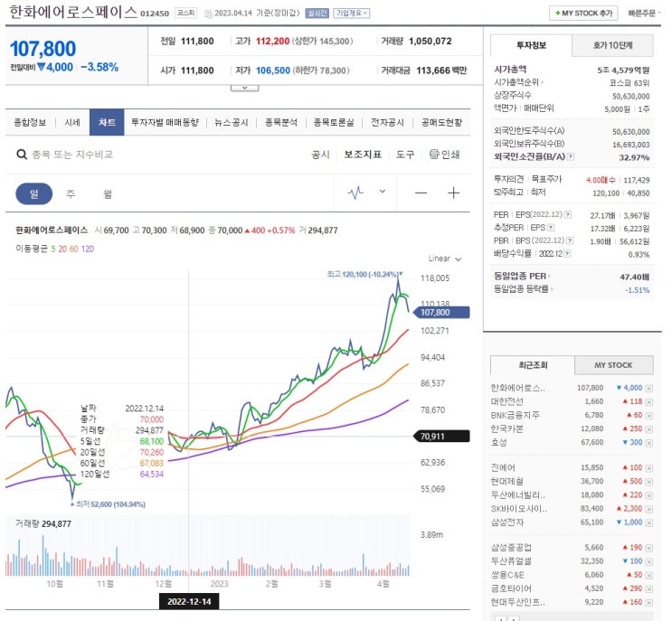Open the 빠른주문 dropdown
672x621 pixels.
644,14
